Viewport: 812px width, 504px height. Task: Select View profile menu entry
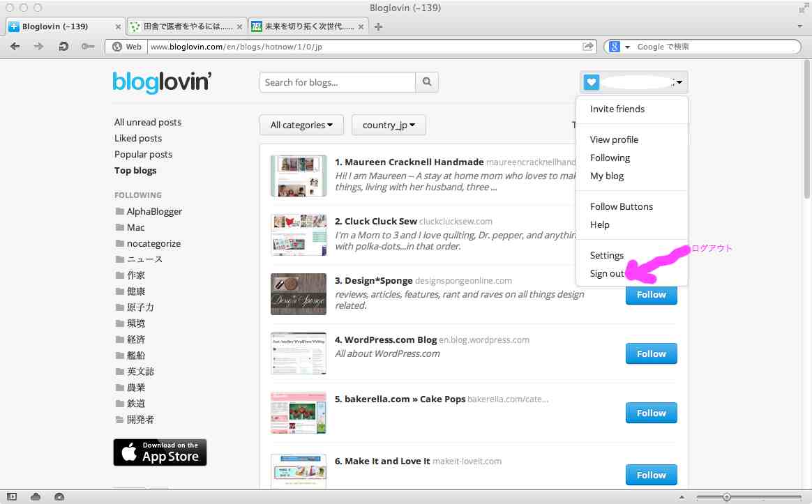(614, 139)
